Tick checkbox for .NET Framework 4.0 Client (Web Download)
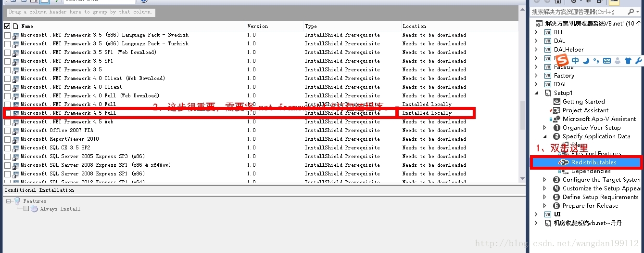Viewport: 644px width, 253px height. tap(7, 79)
